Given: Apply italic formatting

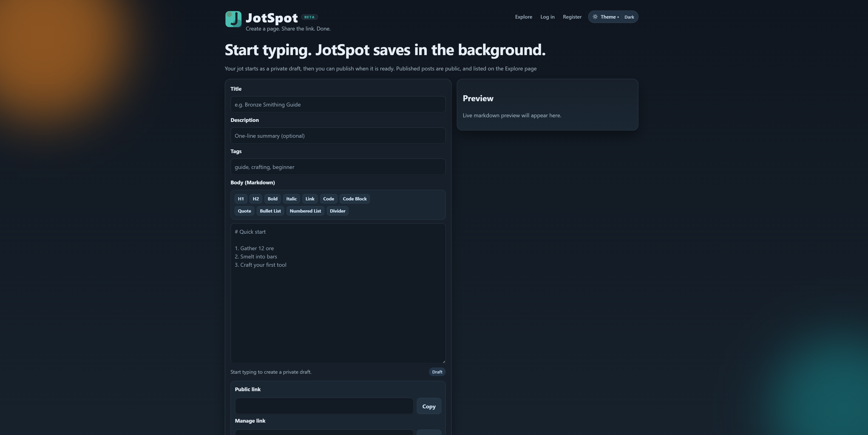Looking at the screenshot, I should tap(291, 199).
